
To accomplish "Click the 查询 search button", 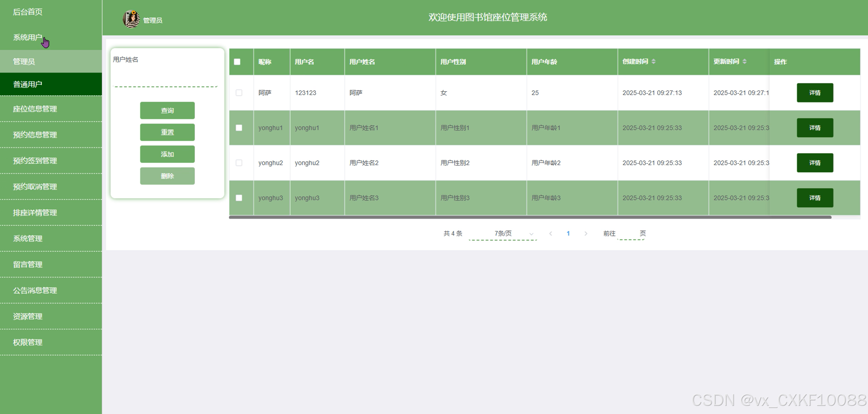I will click(x=167, y=111).
